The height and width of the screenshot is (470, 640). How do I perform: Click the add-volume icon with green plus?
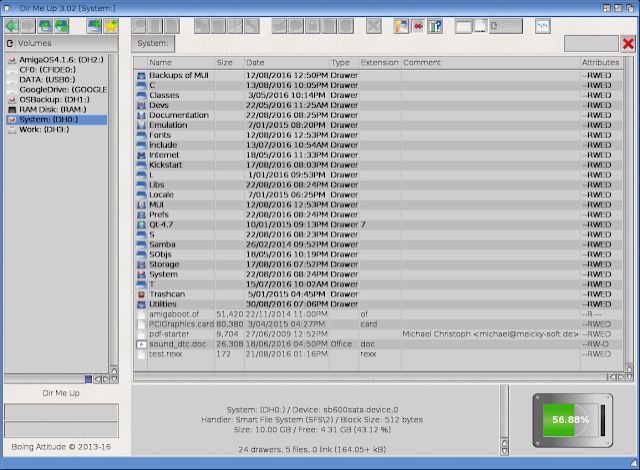pos(93,26)
